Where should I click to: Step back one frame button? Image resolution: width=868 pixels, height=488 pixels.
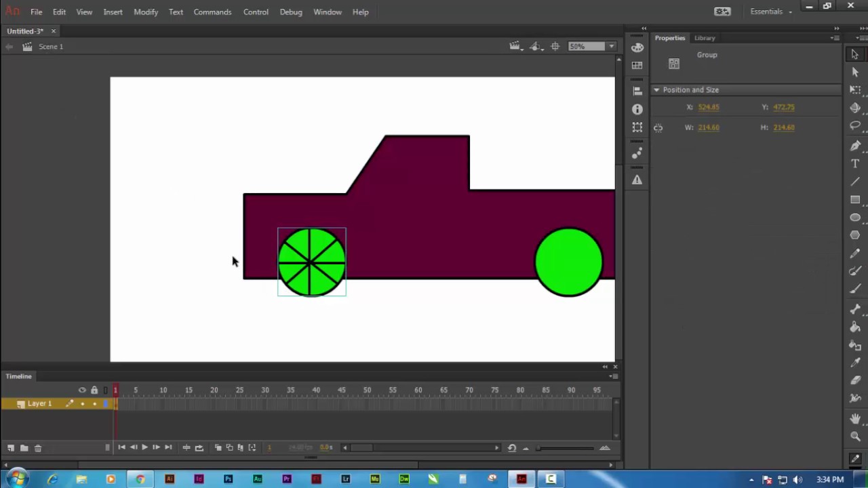pos(133,447)
